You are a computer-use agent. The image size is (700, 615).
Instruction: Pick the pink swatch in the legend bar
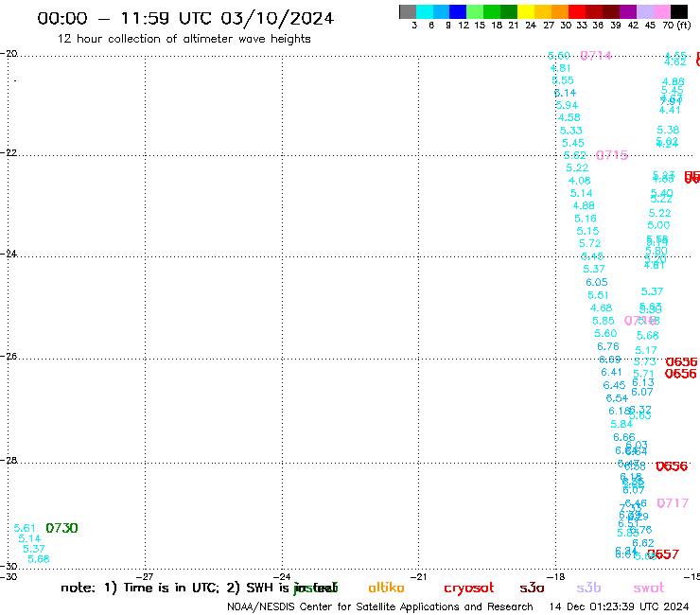pos(661,11)
